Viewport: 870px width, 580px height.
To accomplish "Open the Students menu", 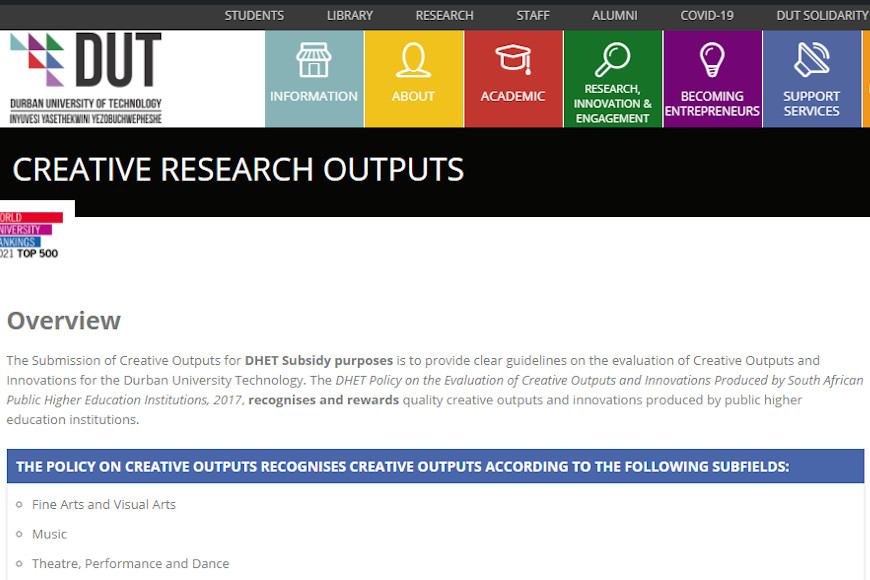I will click(x=254, y=16).
